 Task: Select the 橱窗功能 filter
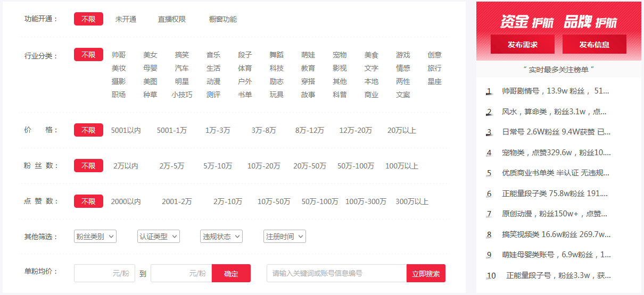click(x=223, y=19)
